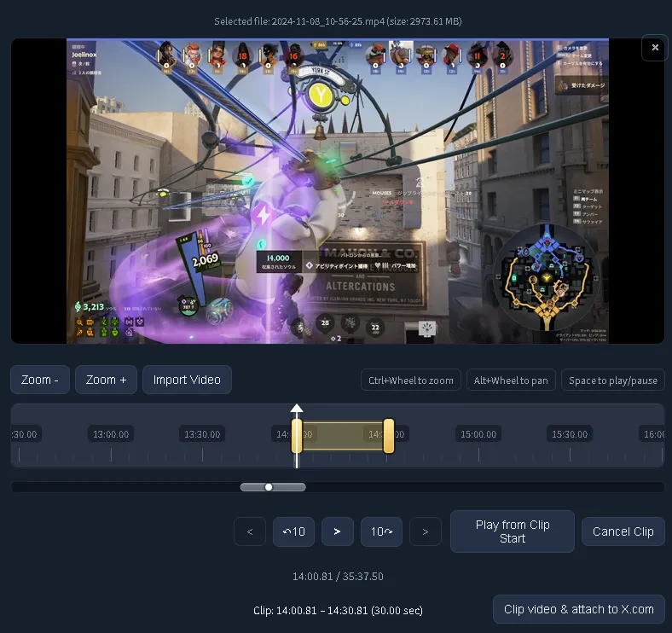The height and width of the screenshot is (633, 672).
Task: Close the video preview with X button
Action: pyautogui.click(x=654, y=48)
